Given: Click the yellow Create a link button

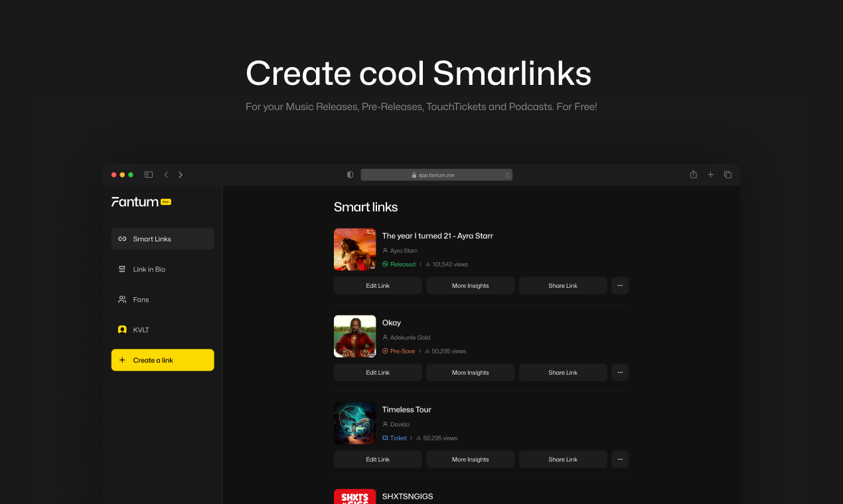Looking at the screenshot, I should tap(163, 360).
